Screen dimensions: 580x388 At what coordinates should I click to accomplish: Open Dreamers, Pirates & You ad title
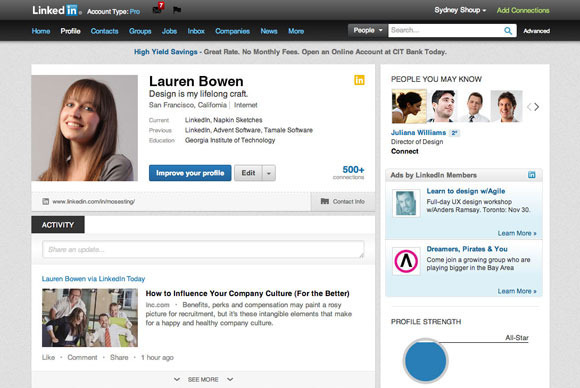pyautogui.click(x=467, y=249)
